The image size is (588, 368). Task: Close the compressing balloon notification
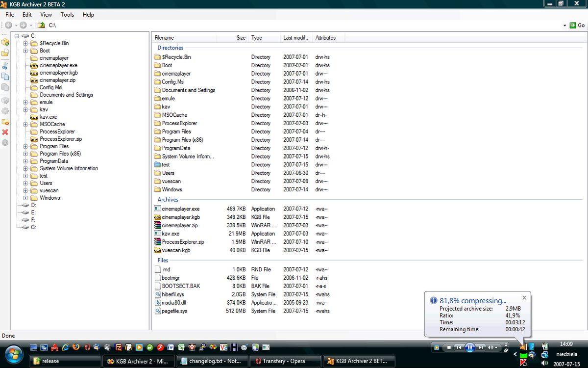[524, 297]
